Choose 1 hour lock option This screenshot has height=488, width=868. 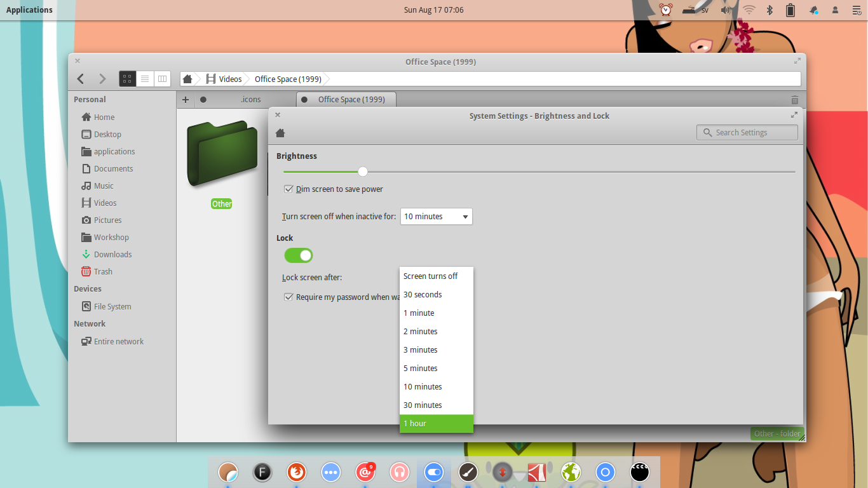(437, 424)
